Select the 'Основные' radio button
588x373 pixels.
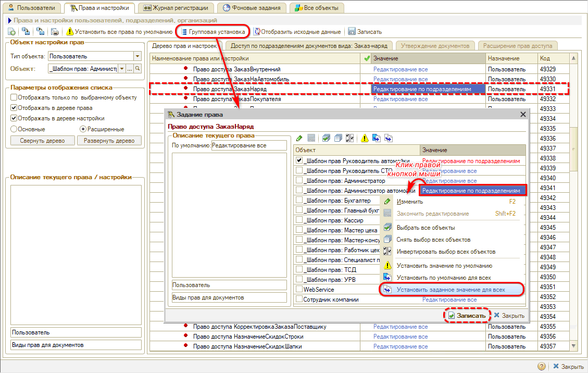pyautogui.click(x=14, y=129)
